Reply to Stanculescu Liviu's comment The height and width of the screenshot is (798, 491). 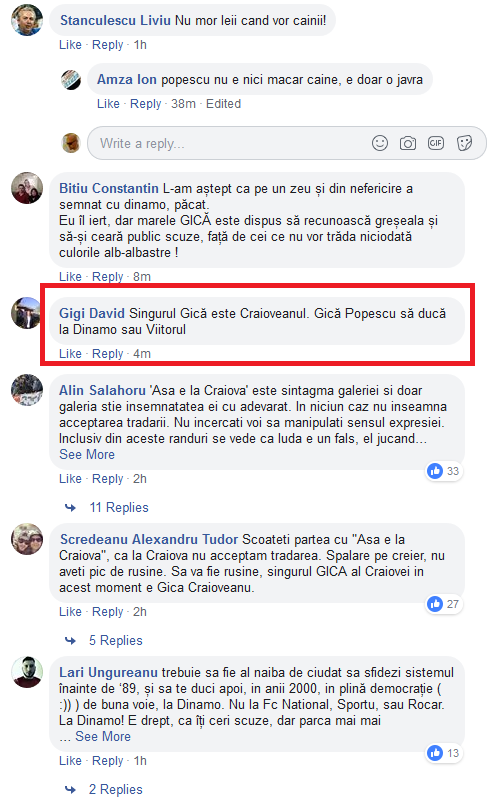[107, 44]
